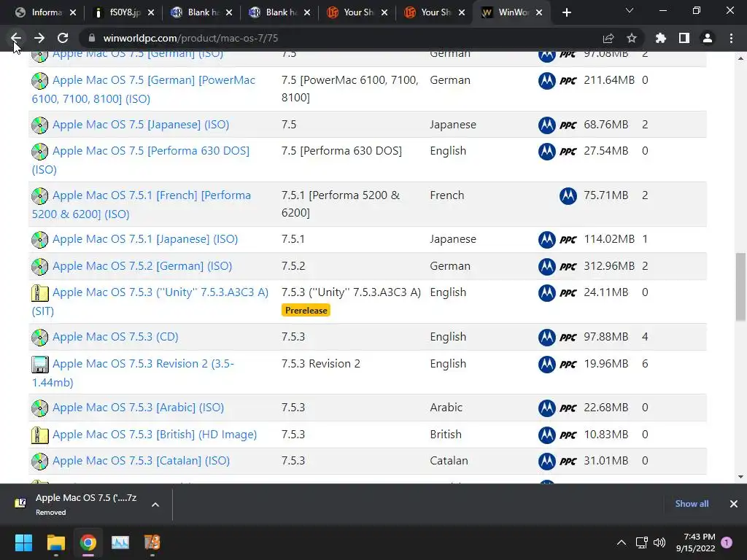View site information lock icon

(x=92, y=38)
